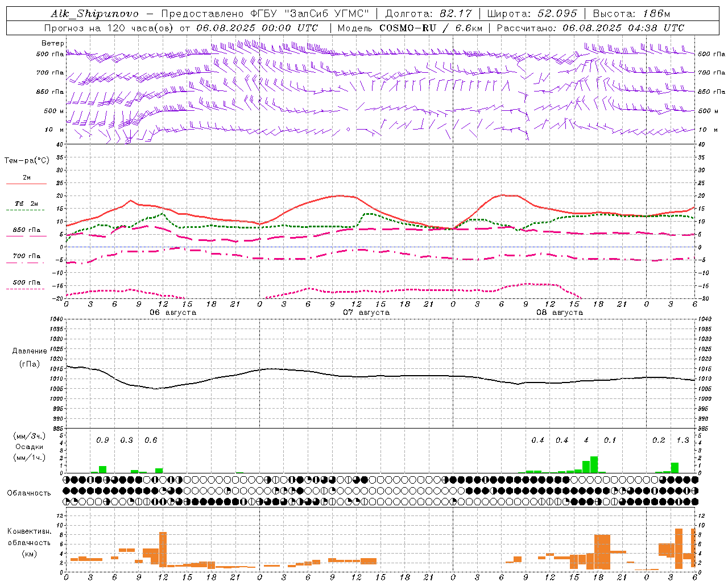Click the 850 гПа legend entry
Screen dimensions: 728x582
[26, 230]
